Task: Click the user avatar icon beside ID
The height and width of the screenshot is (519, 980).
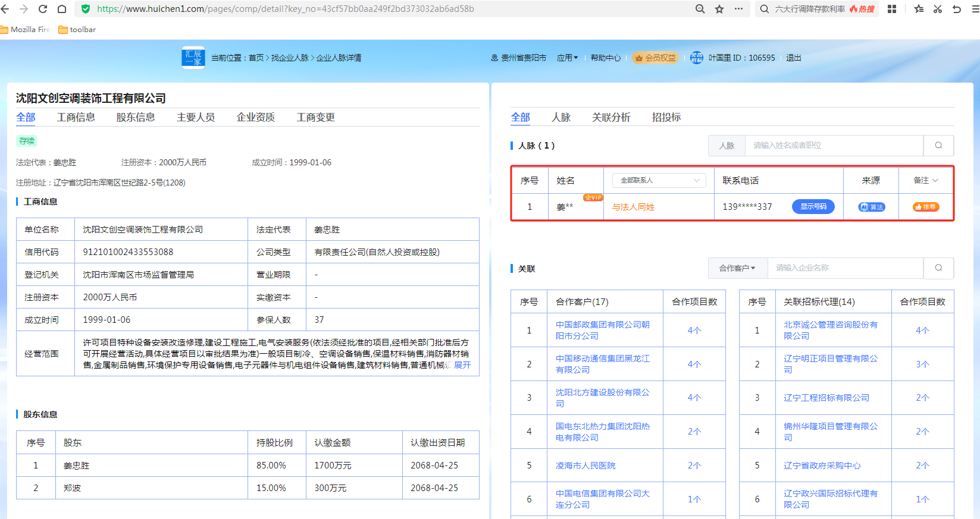Action: click(697, 58)
